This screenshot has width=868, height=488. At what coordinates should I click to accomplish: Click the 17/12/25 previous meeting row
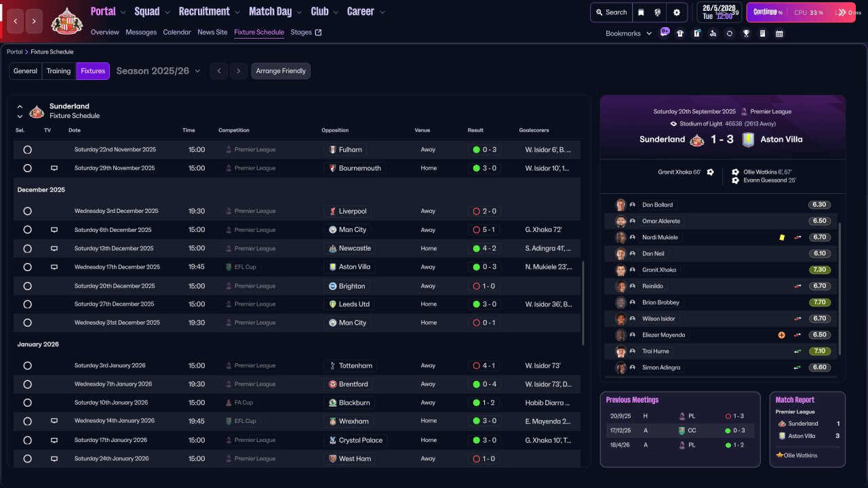(x=679, y=430)
